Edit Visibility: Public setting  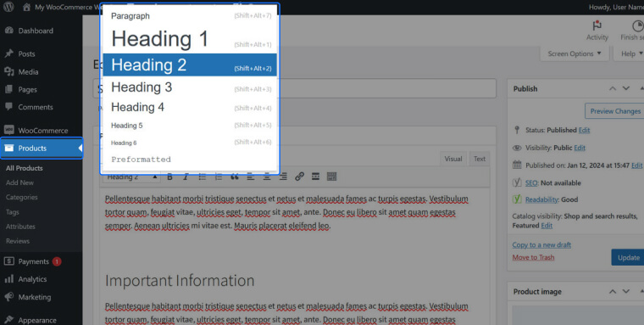click(580, 148)
